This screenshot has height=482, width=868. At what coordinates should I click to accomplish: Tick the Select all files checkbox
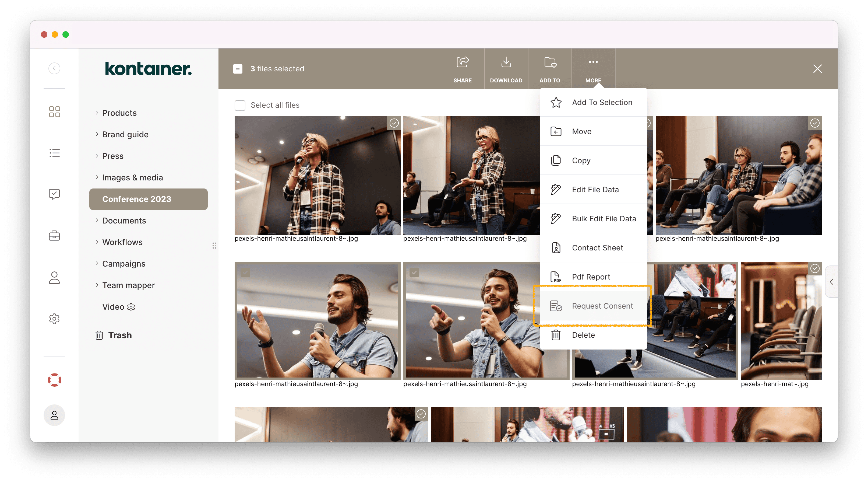tap(239, 105)
